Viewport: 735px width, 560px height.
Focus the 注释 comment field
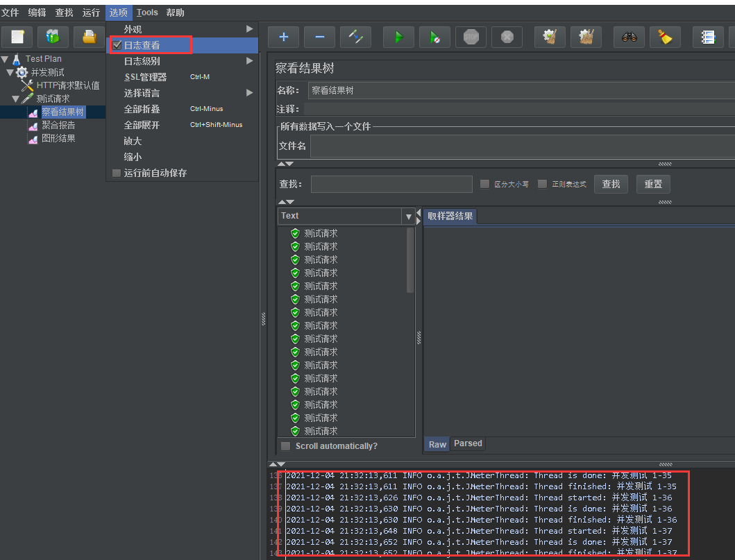coord(519,109)
